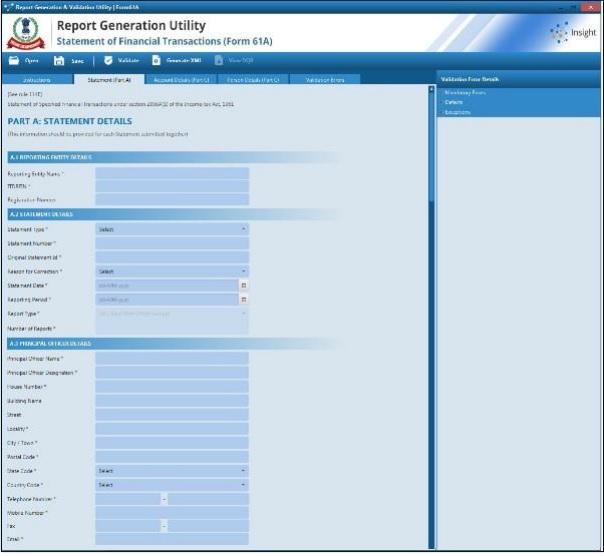Switch to the Instructions tab

(37, 79)
